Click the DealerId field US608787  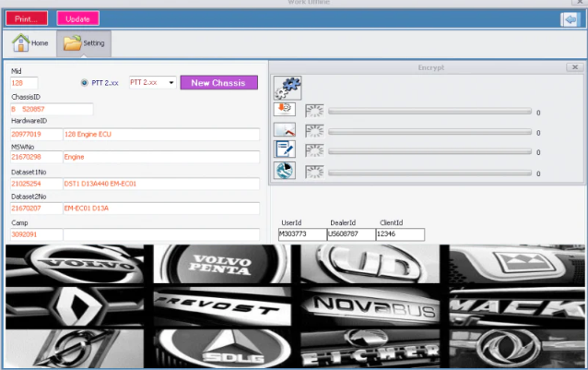(351, 234)
